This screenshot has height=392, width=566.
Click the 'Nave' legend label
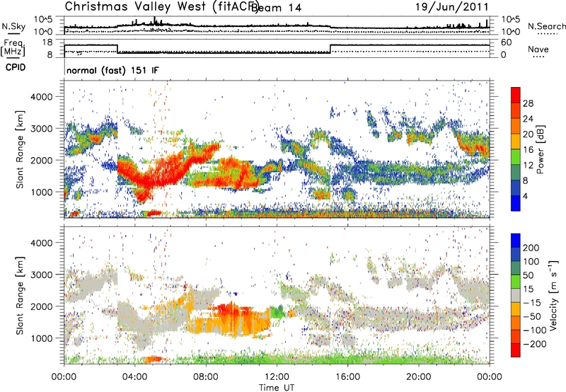tap(538, 49)
